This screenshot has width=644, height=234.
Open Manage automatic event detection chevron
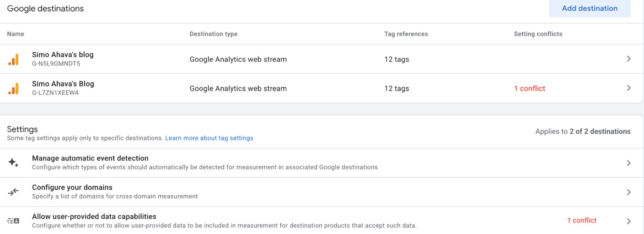click(x=628, y=163)
